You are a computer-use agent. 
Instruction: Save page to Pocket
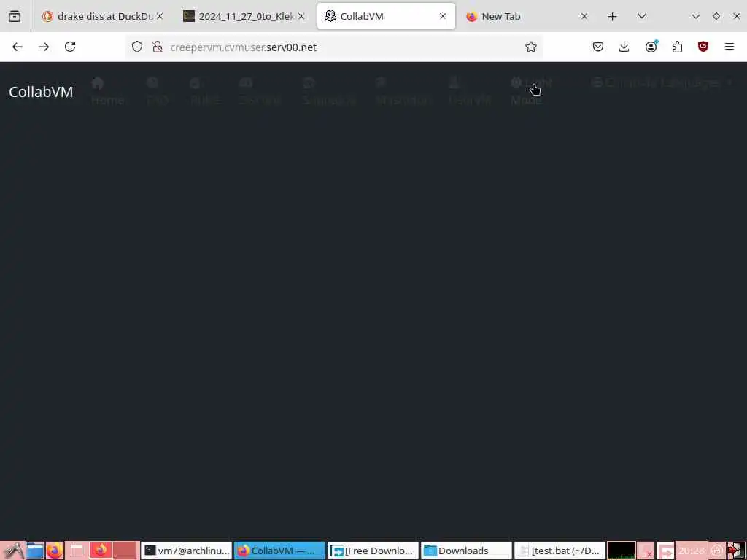point(598,47)
